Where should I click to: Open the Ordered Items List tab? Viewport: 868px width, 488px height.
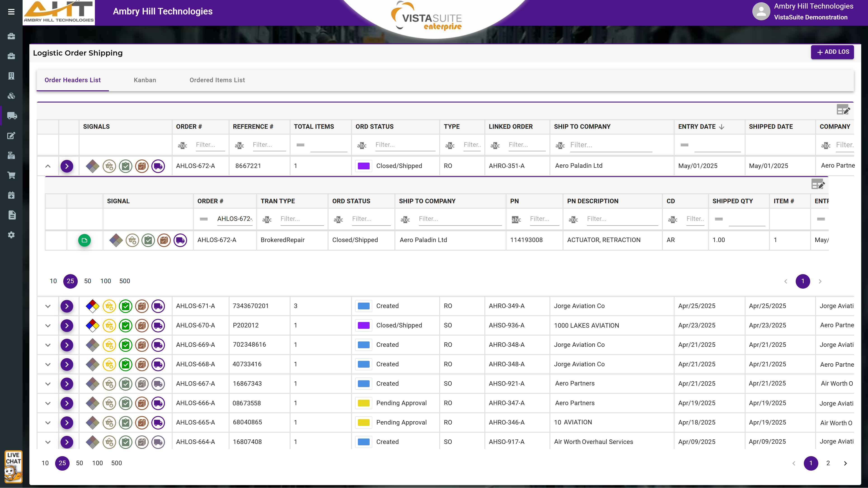click(x=217, y=80)
